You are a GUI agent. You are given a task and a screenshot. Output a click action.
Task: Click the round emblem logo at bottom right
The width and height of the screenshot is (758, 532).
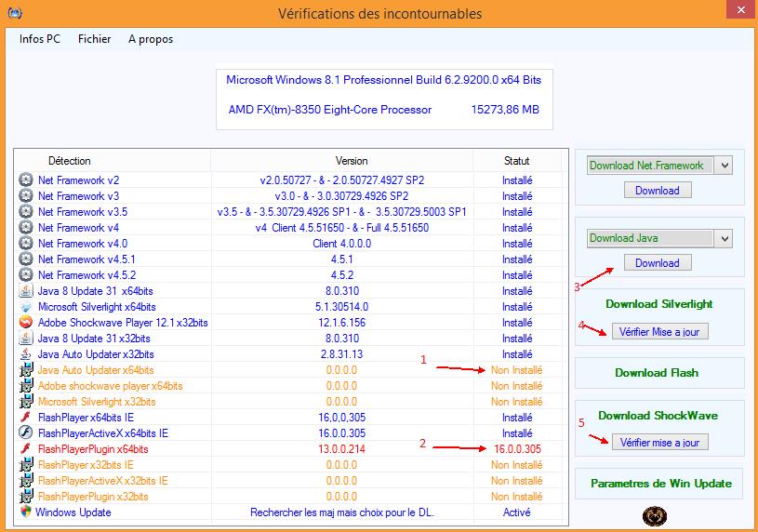tap(655, 516)
